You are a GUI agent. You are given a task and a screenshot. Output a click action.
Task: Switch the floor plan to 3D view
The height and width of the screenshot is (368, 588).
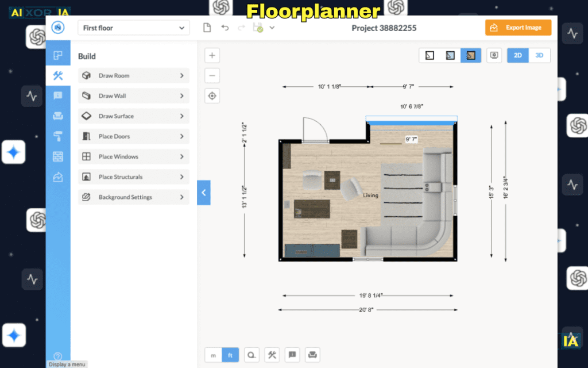pos(539,55)
